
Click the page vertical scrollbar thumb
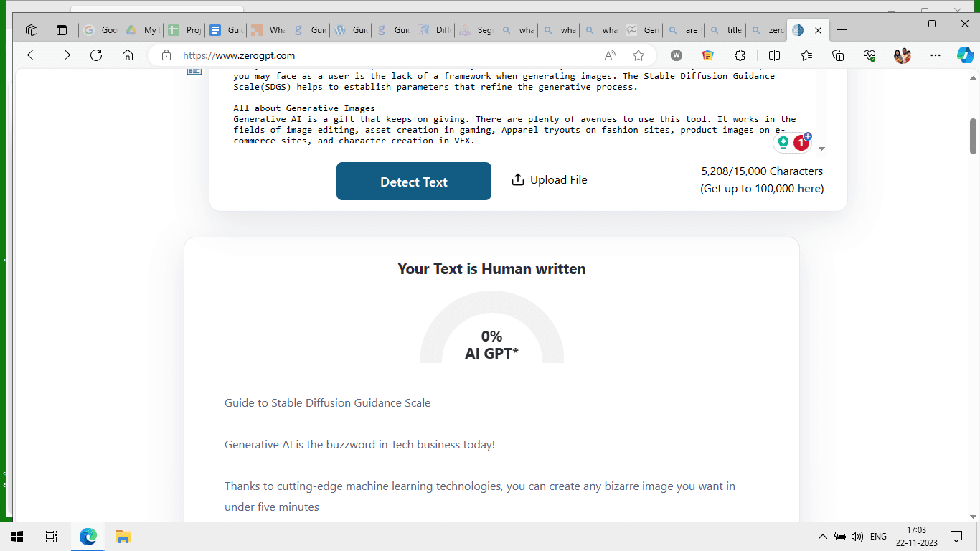[x=974, y=136]
